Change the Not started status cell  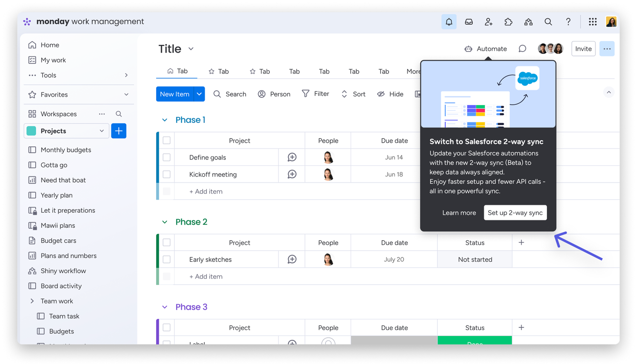(475, 260)
